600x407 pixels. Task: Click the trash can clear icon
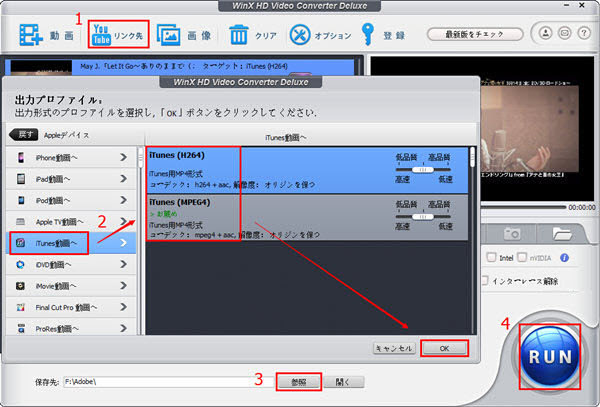point(239,35)
